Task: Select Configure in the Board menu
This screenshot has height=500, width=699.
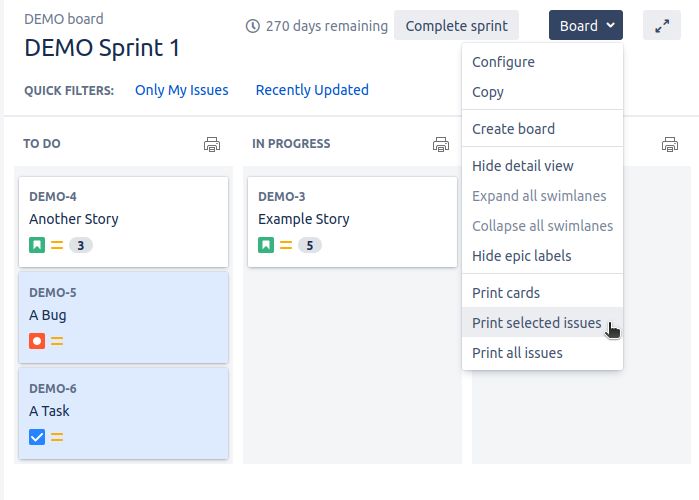Action: pyautogui.click(x=503, y=62)
